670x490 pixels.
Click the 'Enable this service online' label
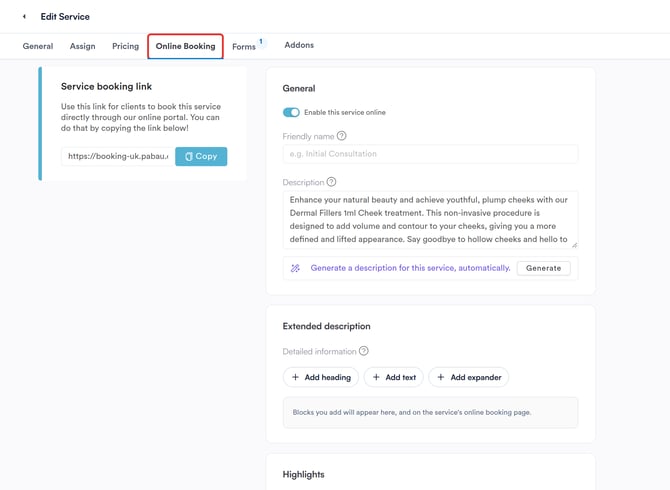coord(345,112)
